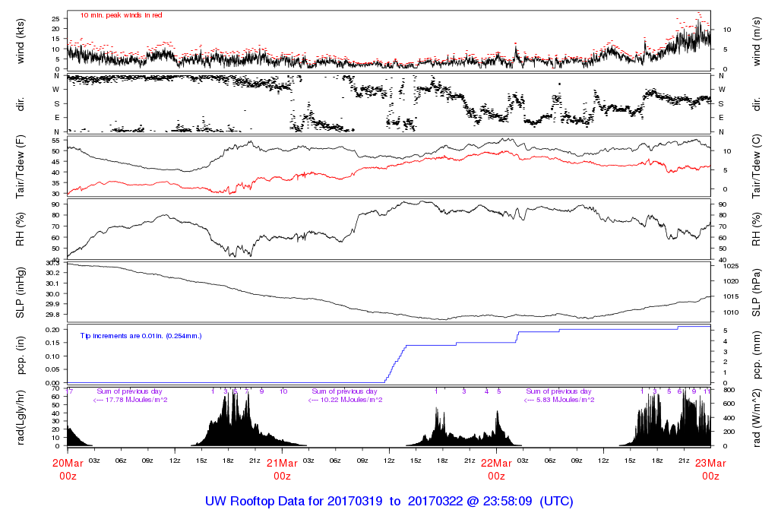Screen dimensions: 778x532
Task: Click the '0.20' precipitation tick value
Action: [x=53, y=330]
